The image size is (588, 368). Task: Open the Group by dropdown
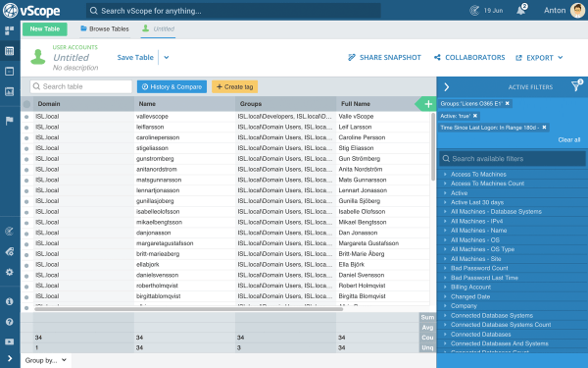point(45,360)
